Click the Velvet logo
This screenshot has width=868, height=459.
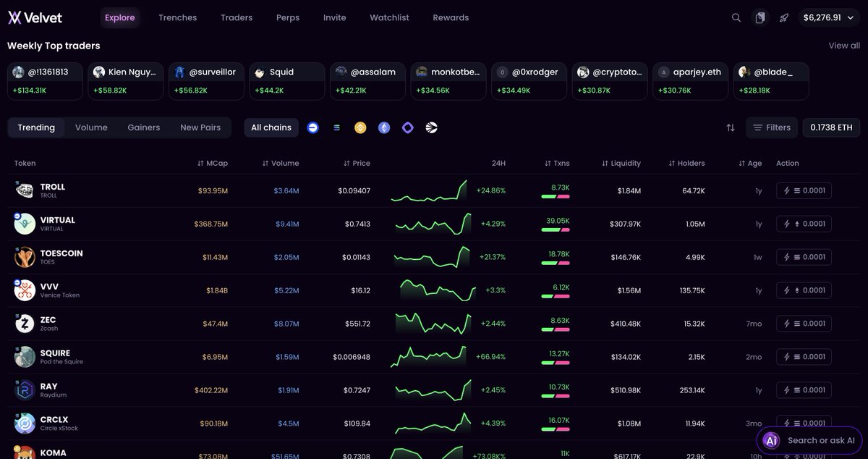[35, 17]
